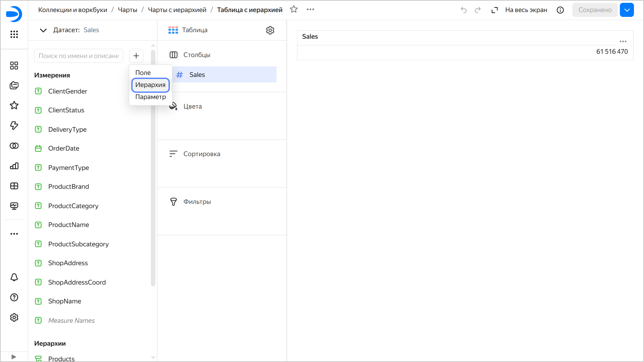Image resolution: width=644 pixels, height=362 pixels.
Task: Click На весь экран to go fullscreen
Action: (x=526, y=10)
